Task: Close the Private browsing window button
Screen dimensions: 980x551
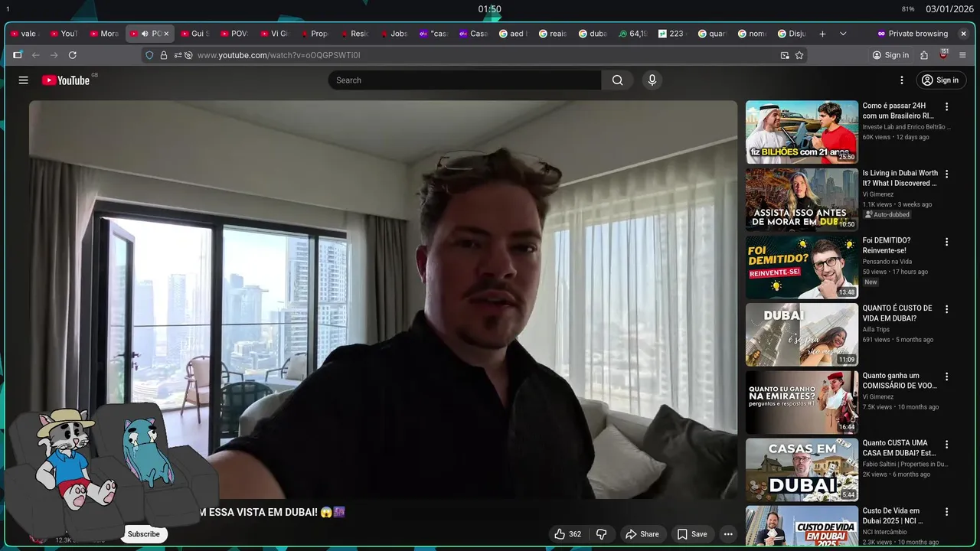Action: click(963, 34)
